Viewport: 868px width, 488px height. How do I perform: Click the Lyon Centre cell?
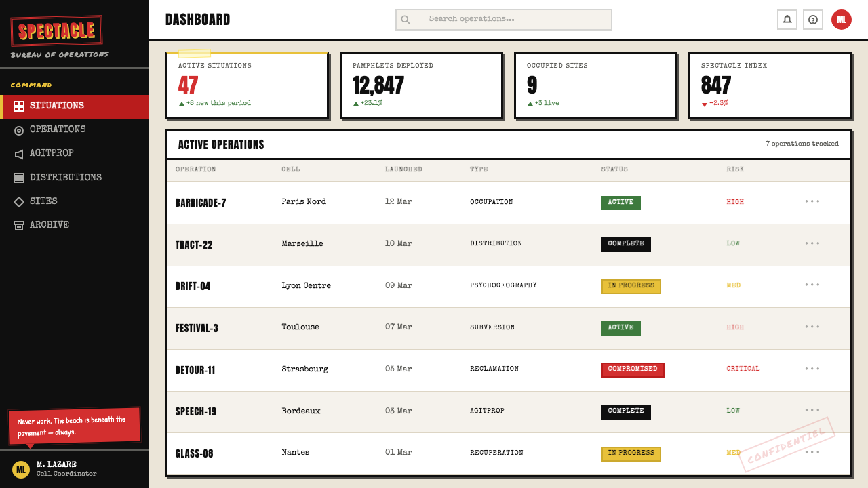click(x=307, y=285)
